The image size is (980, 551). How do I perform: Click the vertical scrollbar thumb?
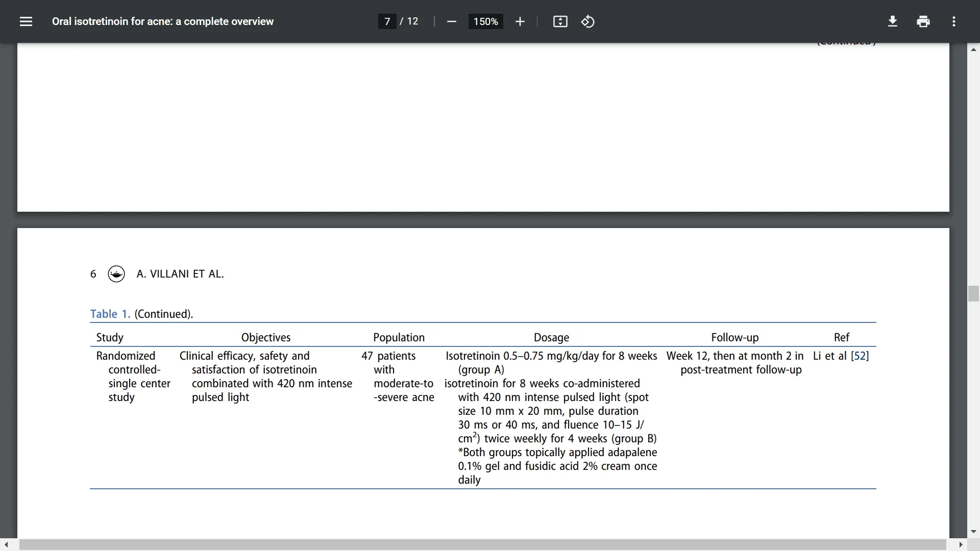(x=973, y=294)
